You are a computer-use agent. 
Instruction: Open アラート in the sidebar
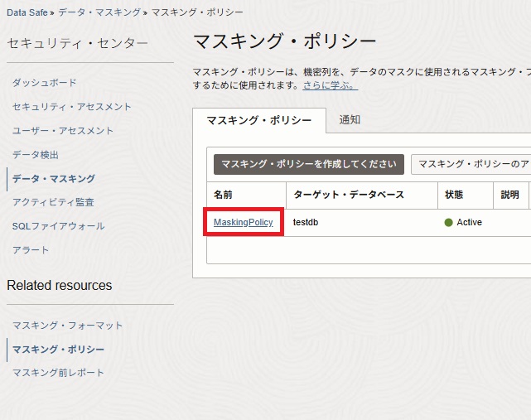31,250
